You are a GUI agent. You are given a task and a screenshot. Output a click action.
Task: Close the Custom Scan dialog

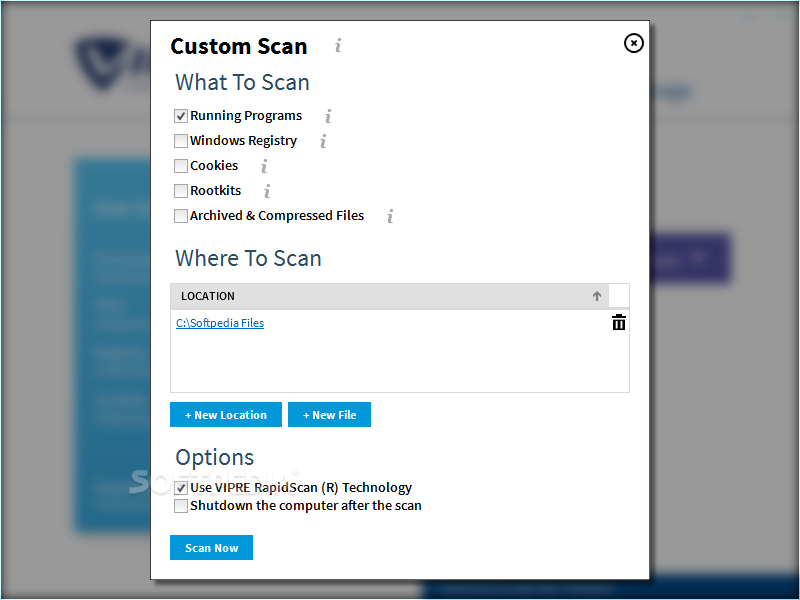[x=633, y=43]
